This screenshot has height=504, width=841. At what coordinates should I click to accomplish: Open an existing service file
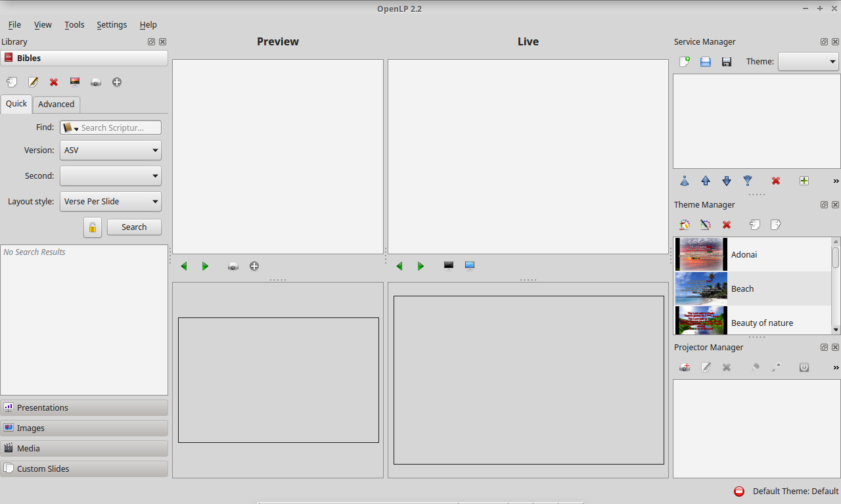tap(706, 62)
